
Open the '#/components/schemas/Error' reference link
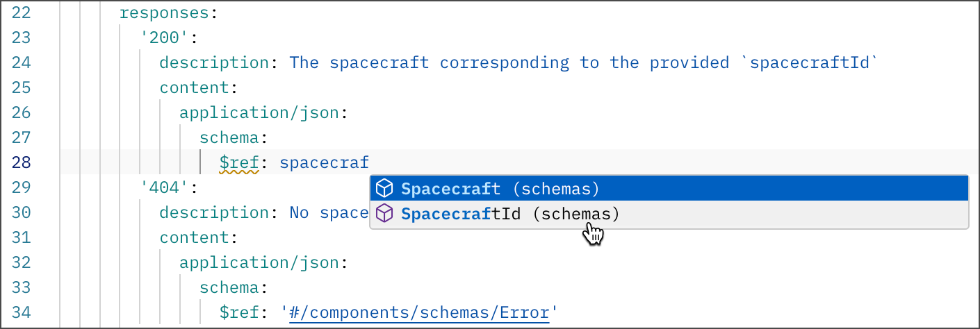(x=420, y=313)
